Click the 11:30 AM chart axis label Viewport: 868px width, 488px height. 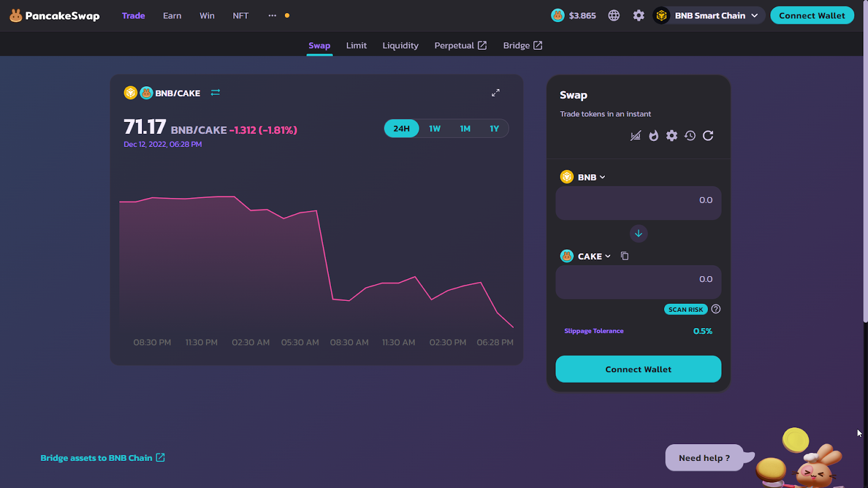398,343
